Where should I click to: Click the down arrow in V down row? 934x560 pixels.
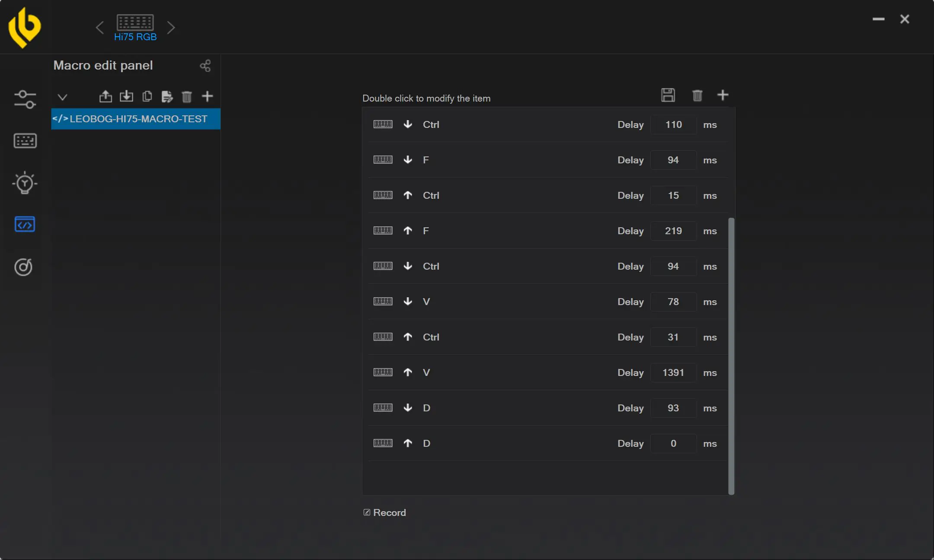point(408,302)
